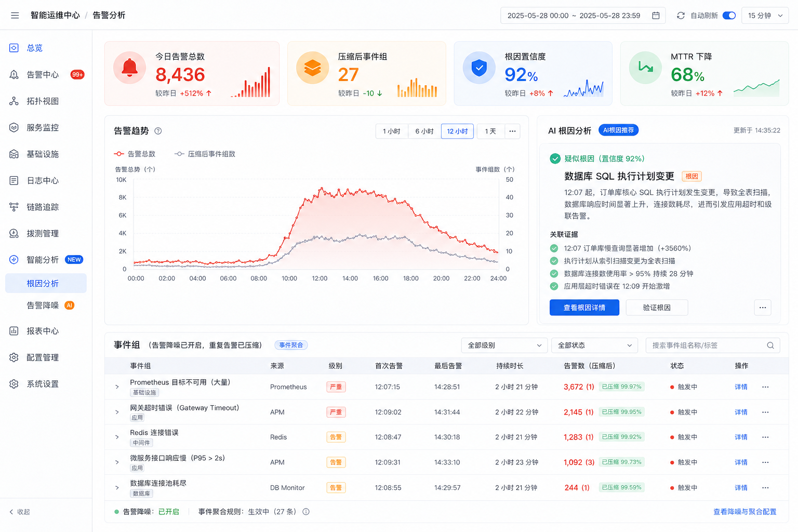Click the 链路追踪 sidebar icon
The height and width of the screenshot is (532, 798).
click(14, 207)
